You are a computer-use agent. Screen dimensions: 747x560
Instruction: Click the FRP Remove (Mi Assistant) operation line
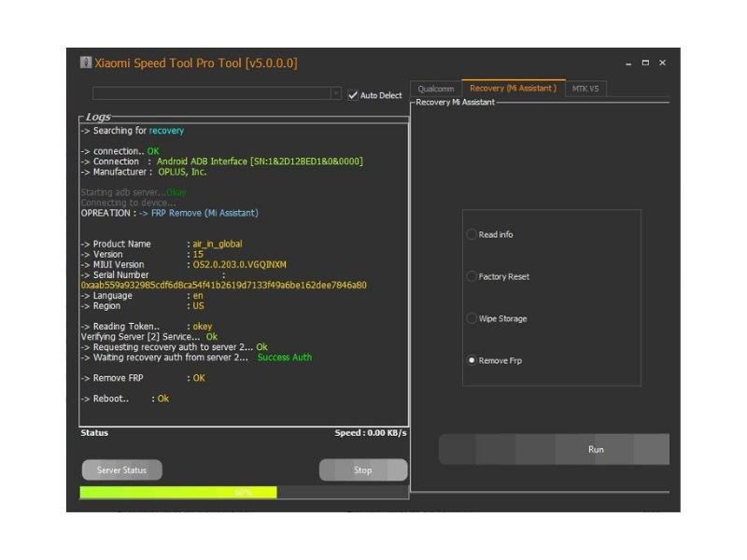click(x=169, y=213)
